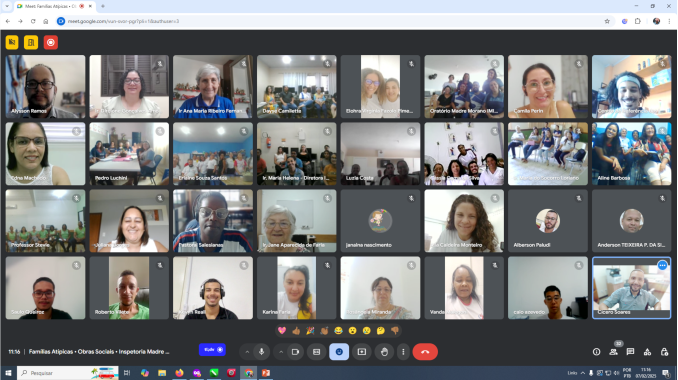Expand camera video settings chevron
The image size is (678, 380).
(x=281, y=352)
